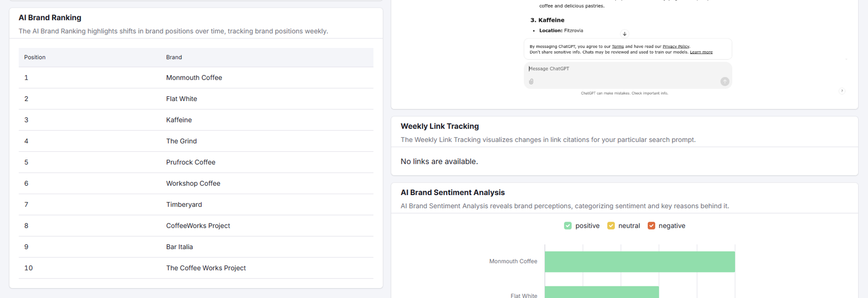Click the Learn more link

pyautogui.click(x=701, y=52)
